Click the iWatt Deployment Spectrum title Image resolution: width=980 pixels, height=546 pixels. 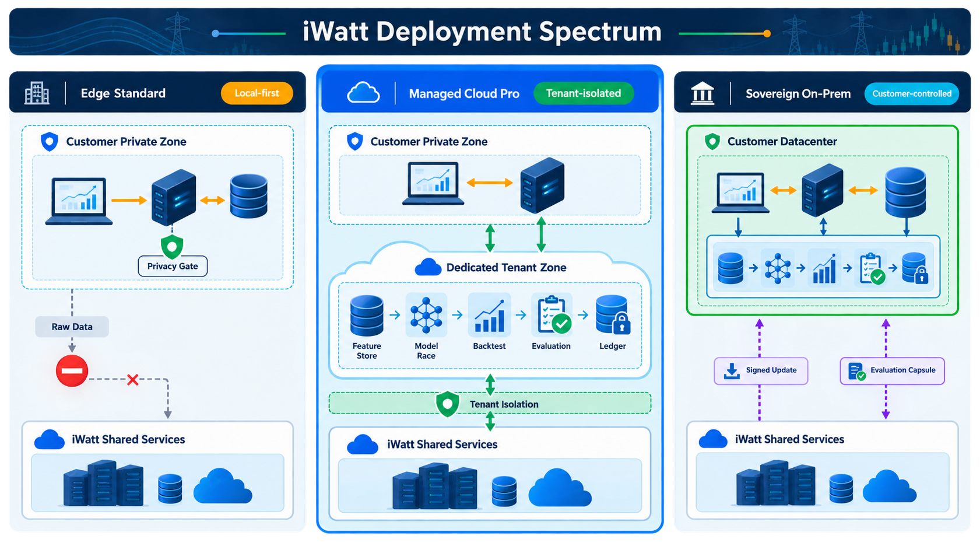(x=482, y=32)
